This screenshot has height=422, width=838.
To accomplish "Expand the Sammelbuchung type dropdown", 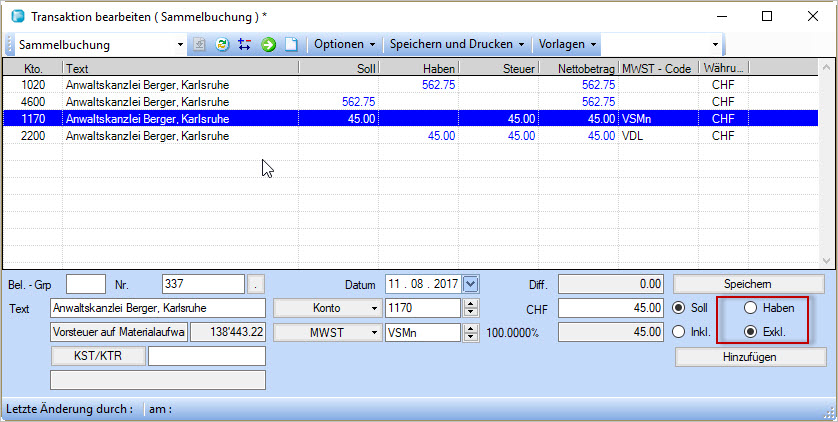I will 180,45.
